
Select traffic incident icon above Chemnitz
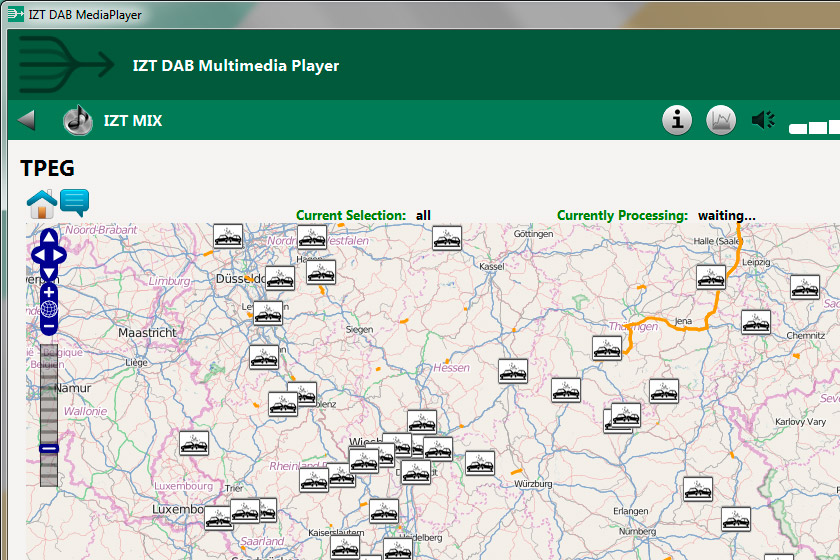click(756, 323)
